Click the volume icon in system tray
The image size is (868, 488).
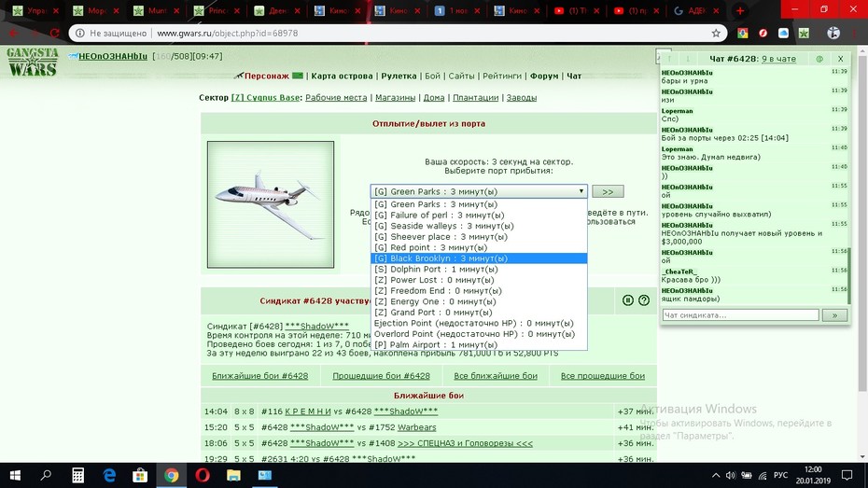click(731, 475)
